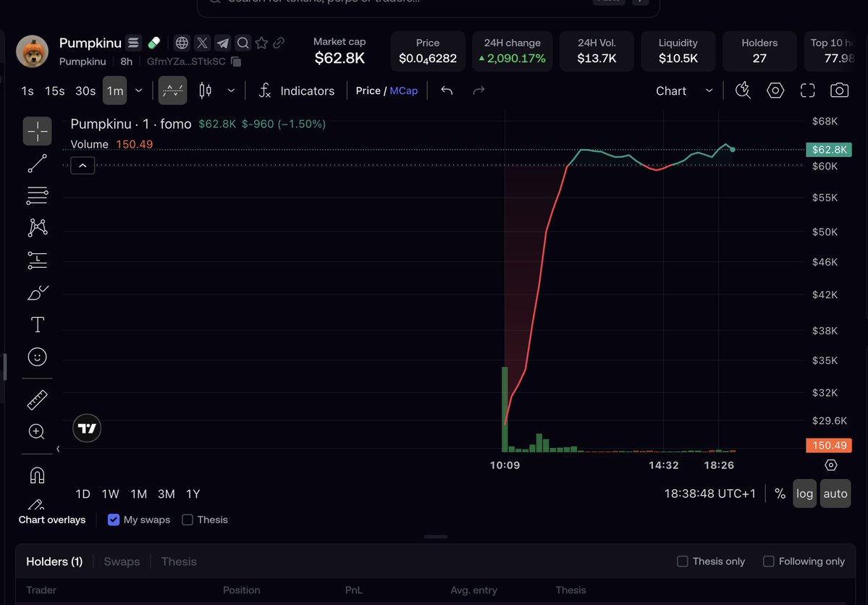868x605 pixels.
Task: Open the Thesis tab
Action: (x=179, y=562)
